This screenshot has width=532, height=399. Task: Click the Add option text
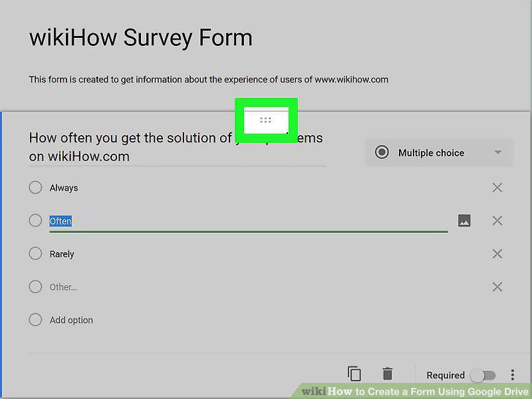[x=72, y=320]
